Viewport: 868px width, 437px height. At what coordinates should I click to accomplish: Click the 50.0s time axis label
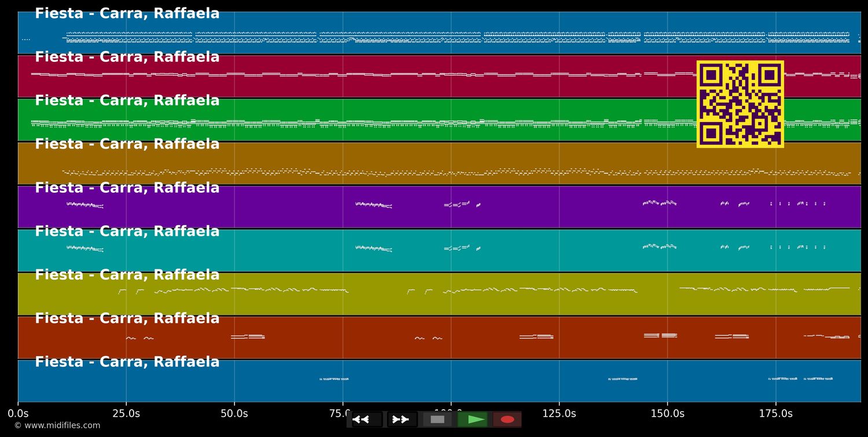pyautogui.click(x=234, y=413)
